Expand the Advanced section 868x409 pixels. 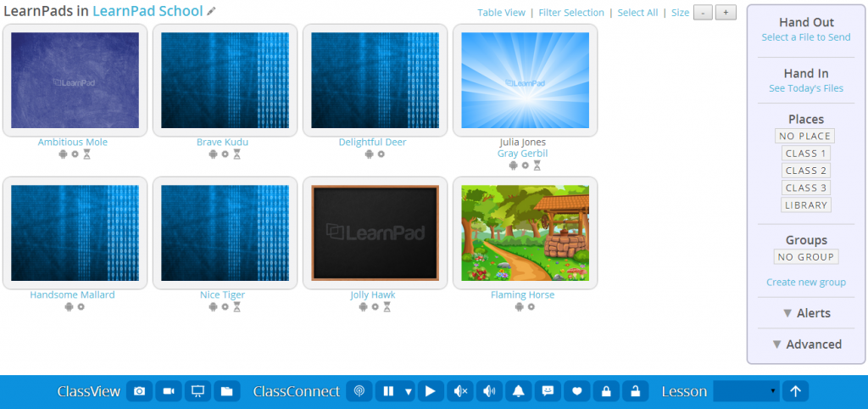(806, 345)
